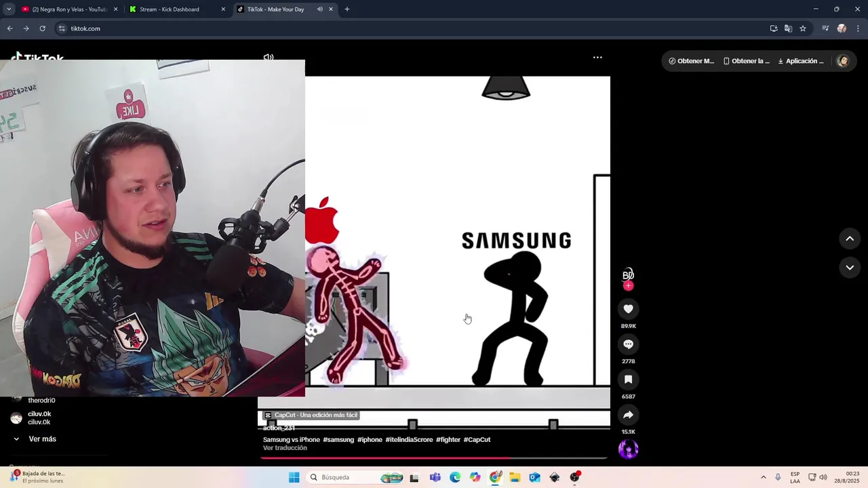The height and width of the screenshot is (488, 868).
Task: Bookmark the video with the save icon
Action: click(628, 380)
